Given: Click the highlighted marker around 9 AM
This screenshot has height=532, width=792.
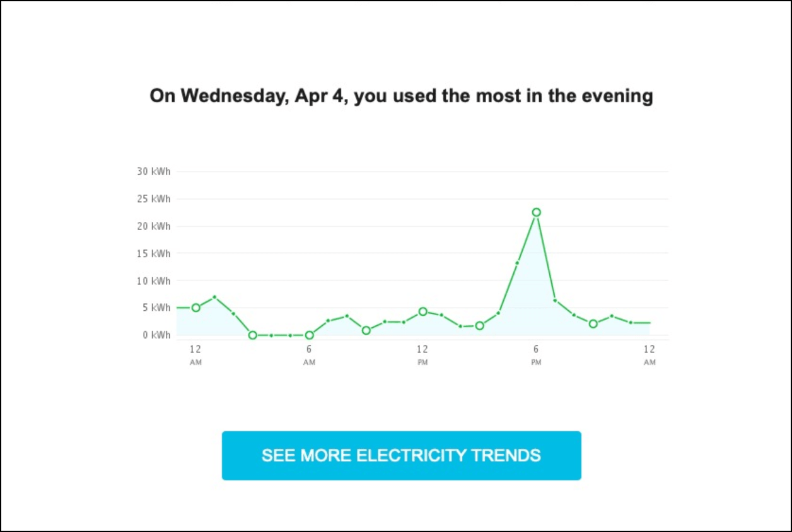Looking at the screenshot, I should coord(366,329).
